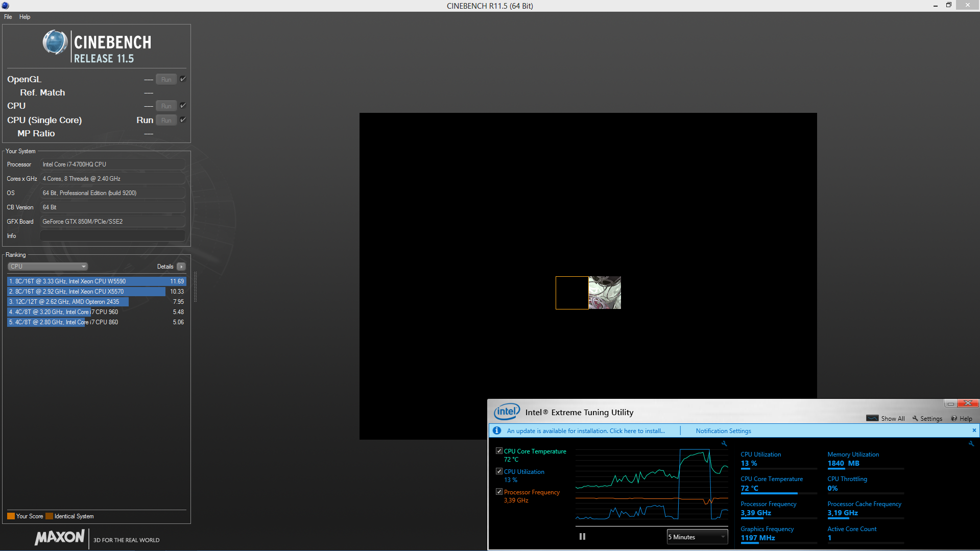The image size is (980, 551).
Task: Pause the XTU monitoring graph
Action: [582, 537]
